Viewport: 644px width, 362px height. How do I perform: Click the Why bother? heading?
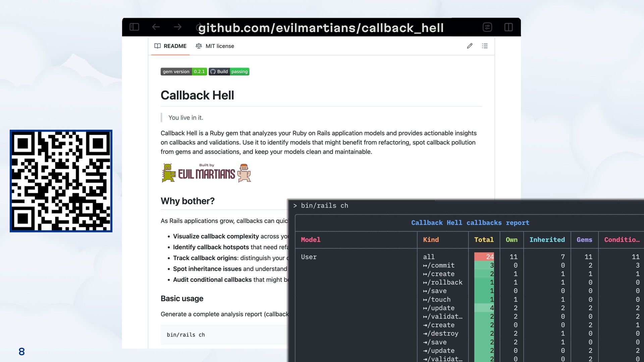[187, 201]
